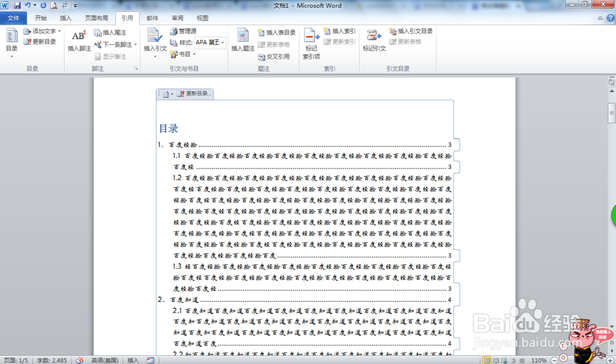Image resolution: width=616 pixels, height=364 pixels.
Task: Switch to the 插入 tab
Action: (x=66, y=18)
